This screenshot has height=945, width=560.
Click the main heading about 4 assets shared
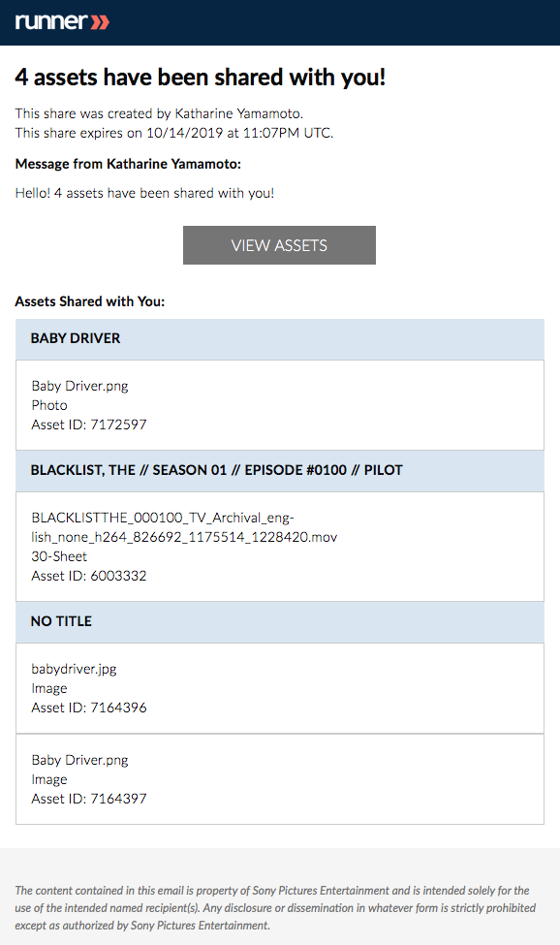click(201, 78)
